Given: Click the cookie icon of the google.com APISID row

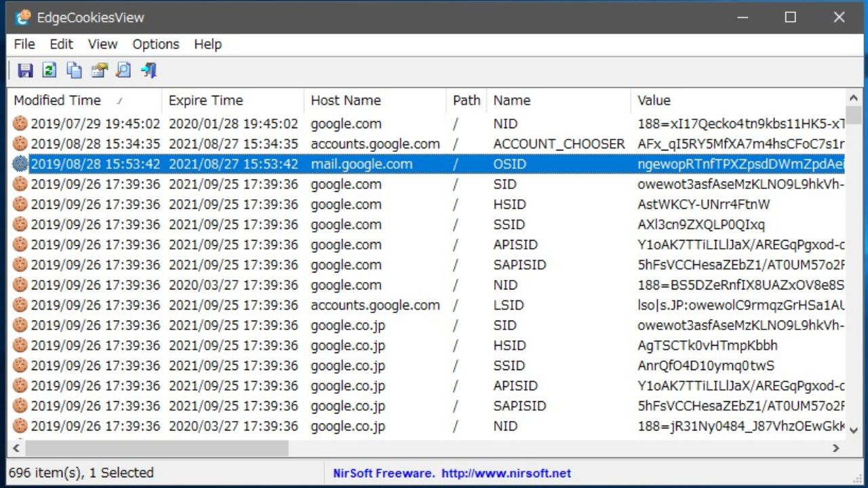Looking at the screenshot, I should (20, 245).
